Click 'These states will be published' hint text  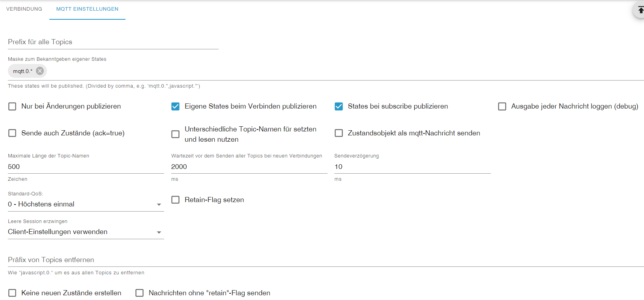[x=104, y=86]
